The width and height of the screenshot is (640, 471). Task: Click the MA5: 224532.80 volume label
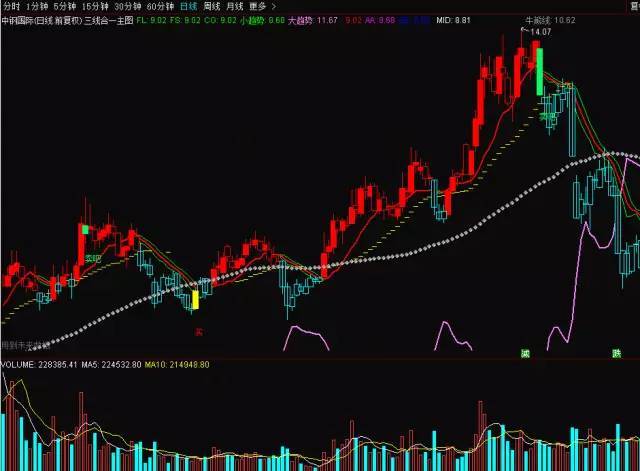(x=111, y=364)
